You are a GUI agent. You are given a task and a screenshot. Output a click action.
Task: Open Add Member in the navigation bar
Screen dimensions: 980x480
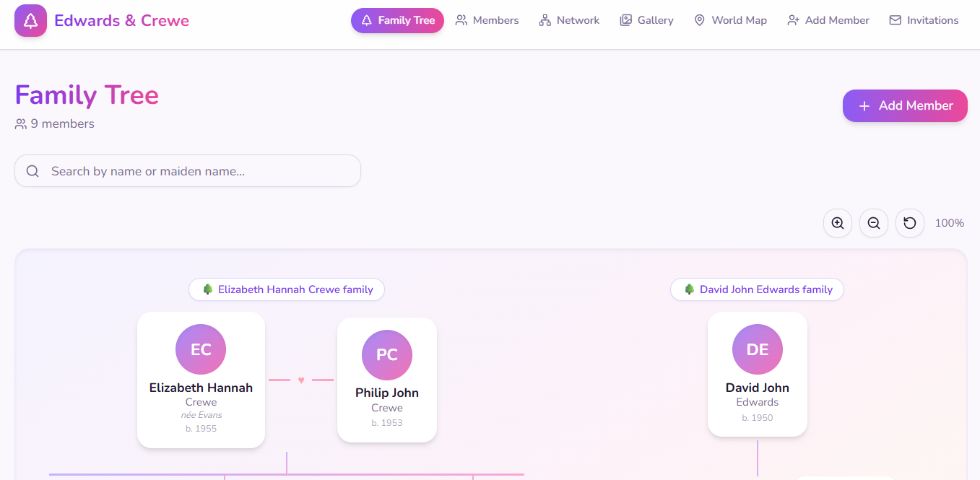[x=828, y=20]
